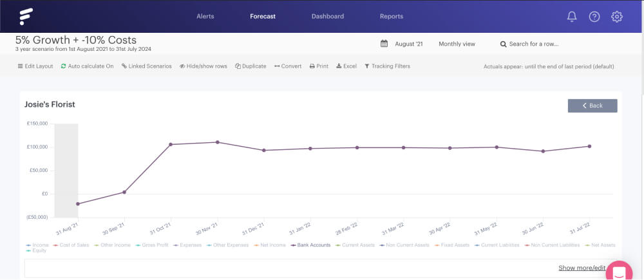The width and height of the screenshot is (644, 280).
Task: Click the 31 Oct '21 data point
Action: coord(171,144)
